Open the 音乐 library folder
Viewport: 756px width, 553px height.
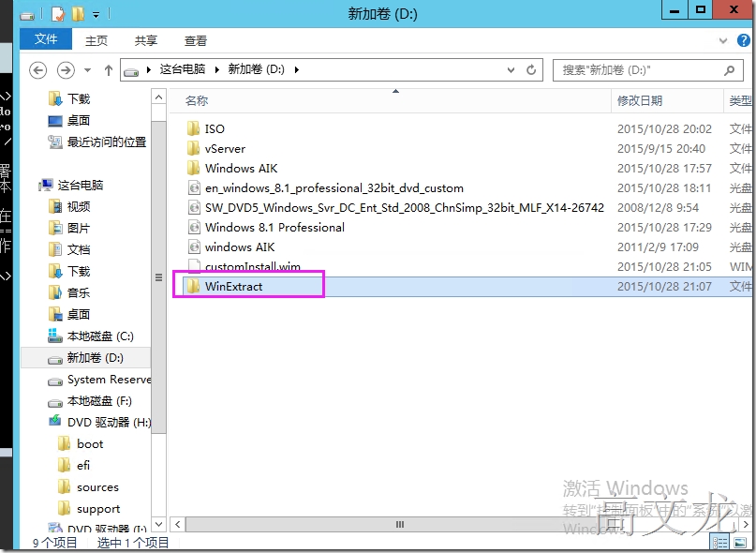(x=79, y=293)
